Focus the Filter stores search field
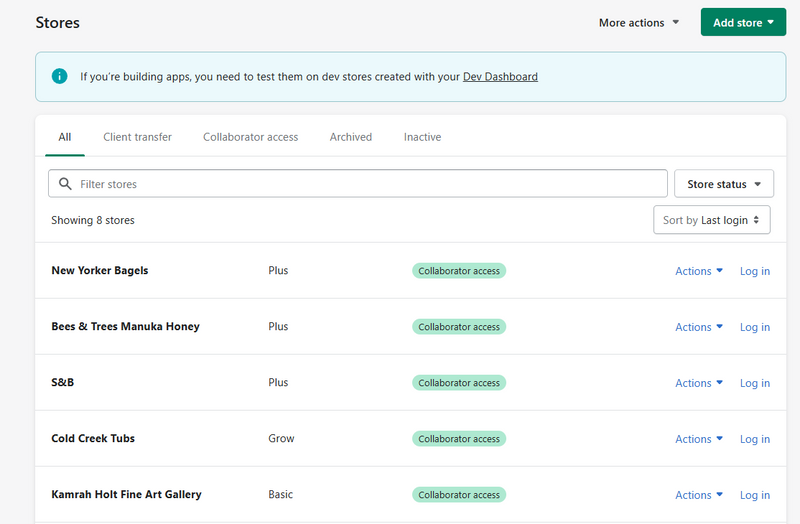This screenshot has height=524, width=800. (x=370, y=184)
